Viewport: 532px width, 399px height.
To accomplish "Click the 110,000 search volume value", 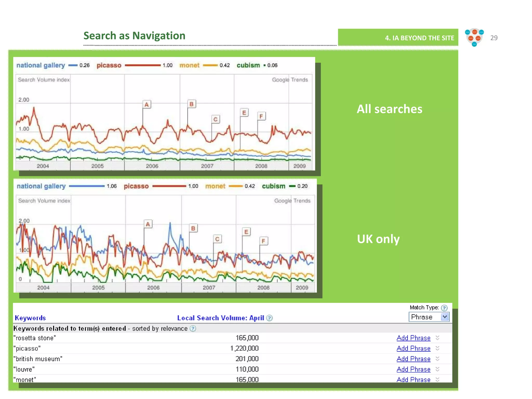I will [x=247, y=369].
